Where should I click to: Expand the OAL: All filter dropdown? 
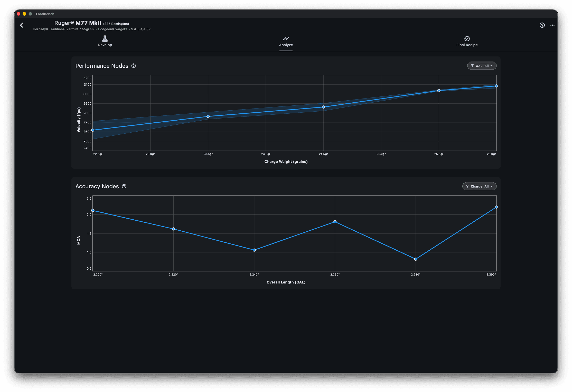(482, 66)
